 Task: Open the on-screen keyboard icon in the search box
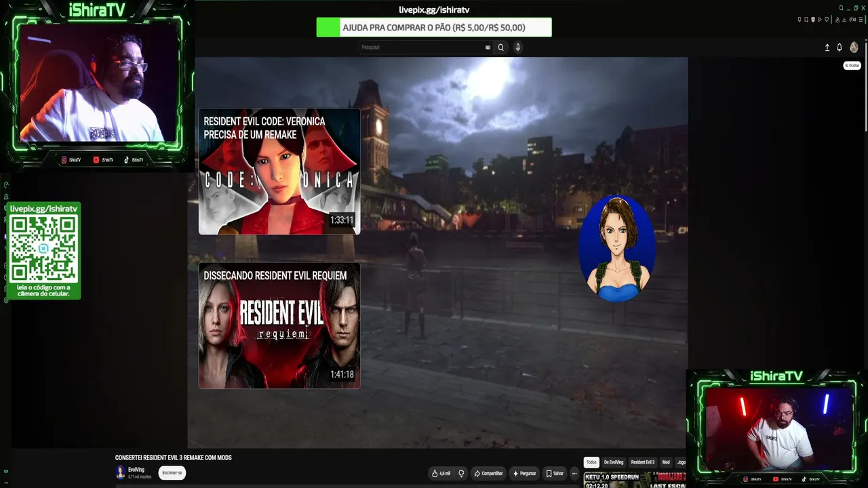pos(488,47)
